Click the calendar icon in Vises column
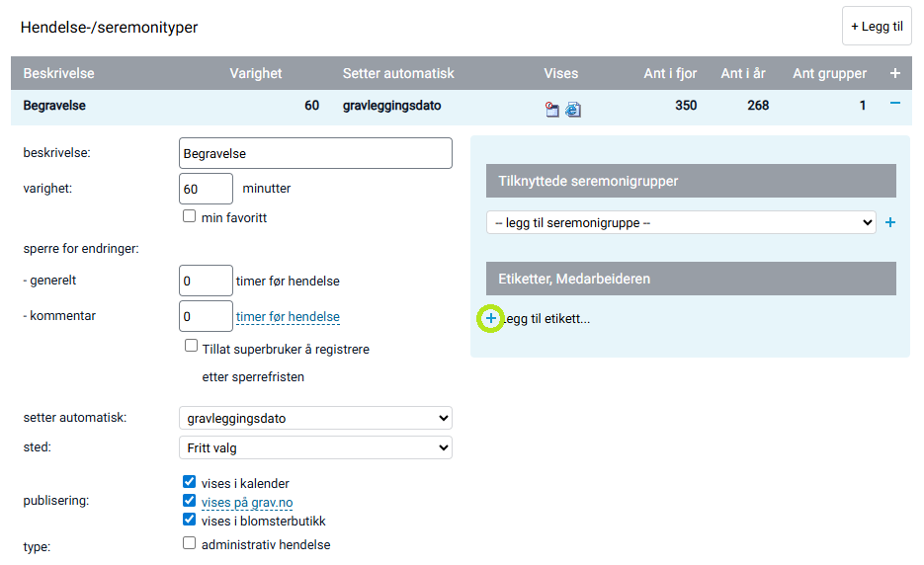This screenshot has height=565, width=924. tap(552, 110)
